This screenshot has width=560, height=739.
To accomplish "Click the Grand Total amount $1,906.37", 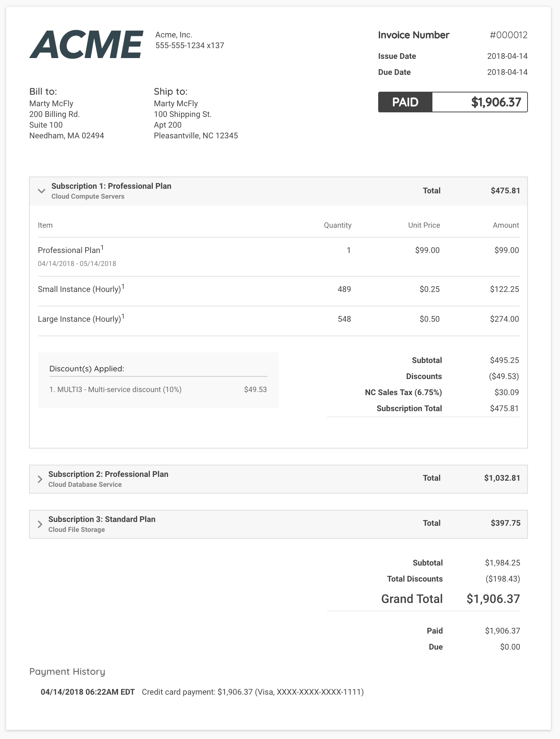I will point(493,599).
